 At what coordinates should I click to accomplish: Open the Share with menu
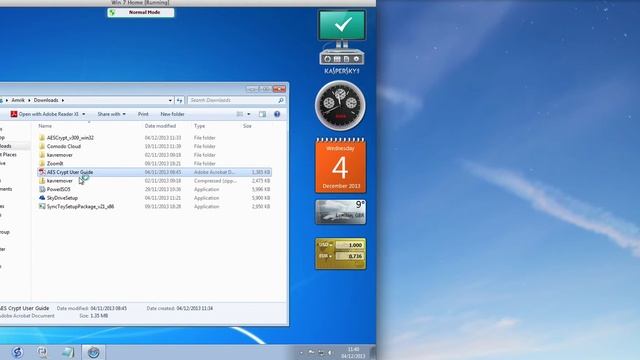(x=111, y=114)
